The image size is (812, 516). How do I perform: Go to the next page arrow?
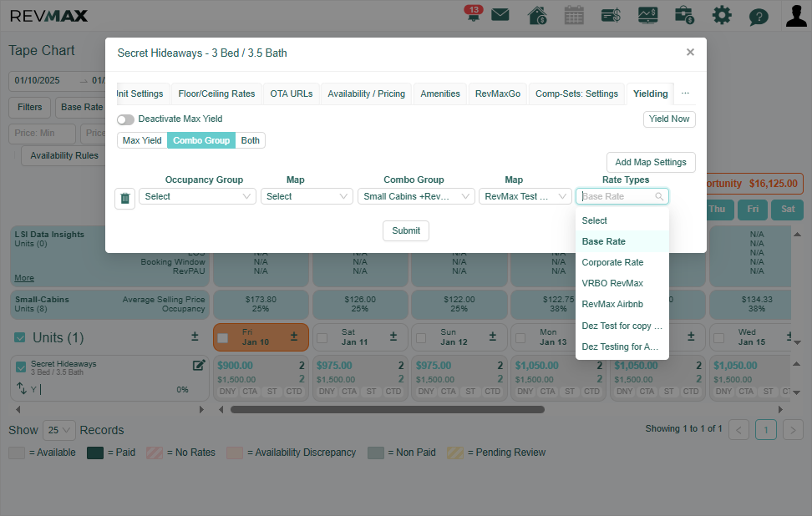[x=793, y=430]
